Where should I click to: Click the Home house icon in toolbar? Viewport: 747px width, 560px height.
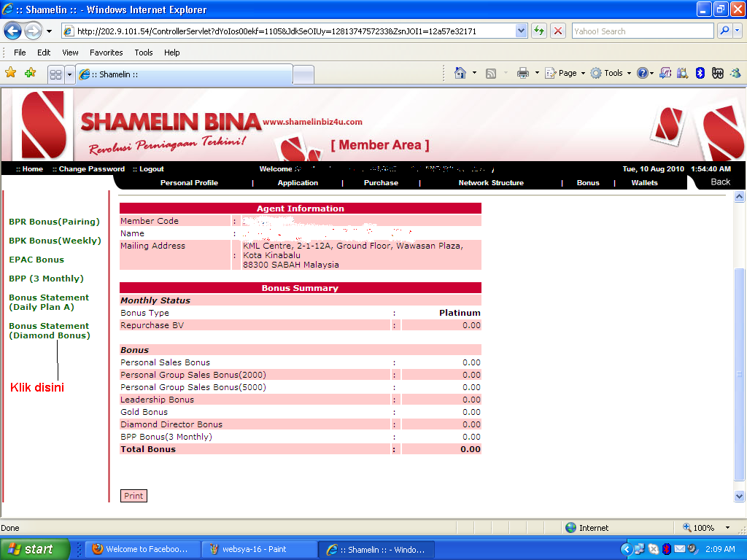tap(460, 73)
